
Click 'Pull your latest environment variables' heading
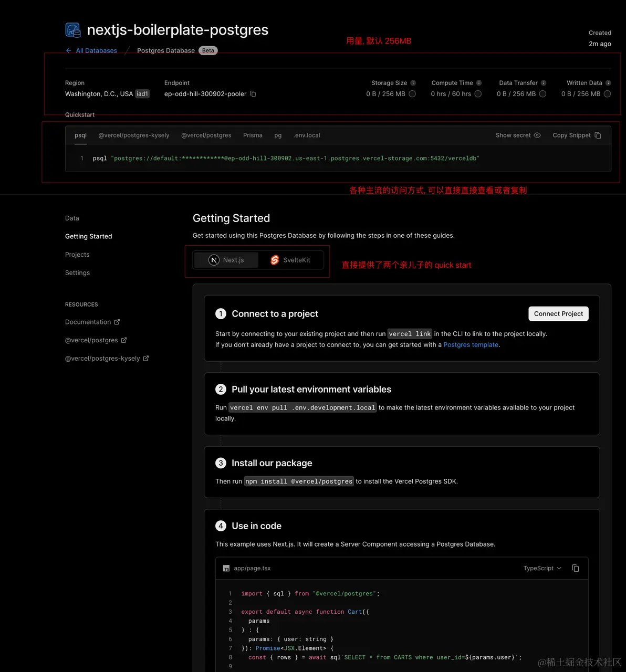311,390
